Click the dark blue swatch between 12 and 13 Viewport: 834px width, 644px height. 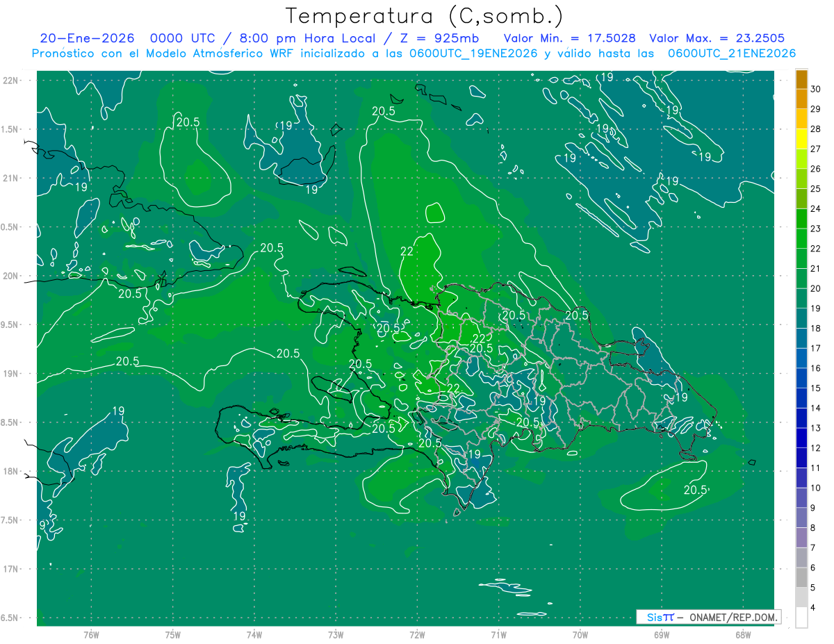pyautogui.click(x=801, y=438)
